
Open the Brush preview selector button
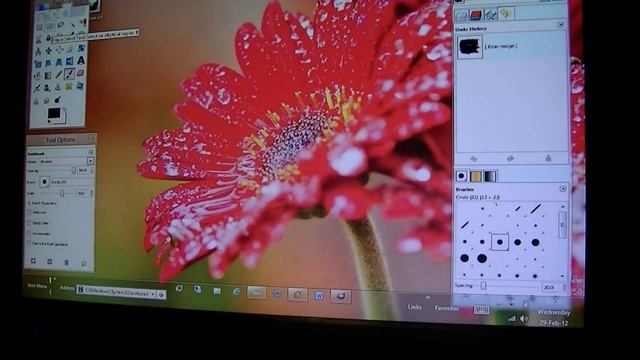coord(44,182)
